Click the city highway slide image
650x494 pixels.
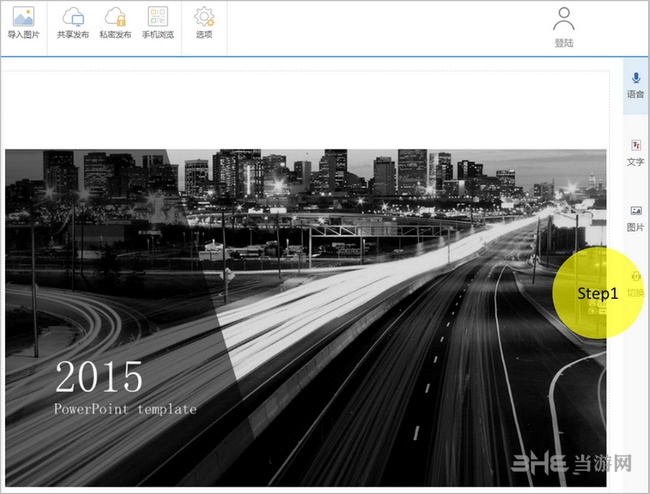[306, 318]
